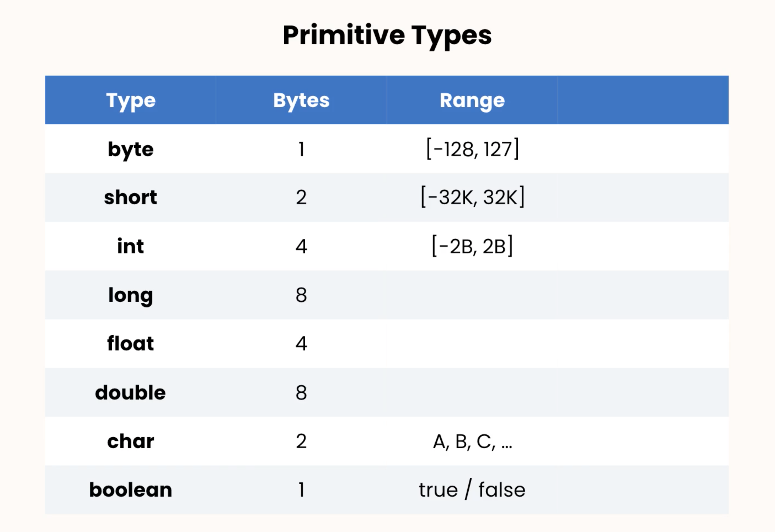This screenshot has width=775, height=532.
Task: Select the "short" type cell
Action: 130,197
